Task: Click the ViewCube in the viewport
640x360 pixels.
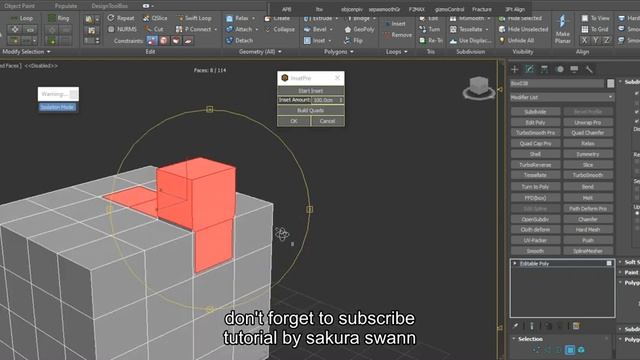Action: pyautogui.click(x=479, y=87)
